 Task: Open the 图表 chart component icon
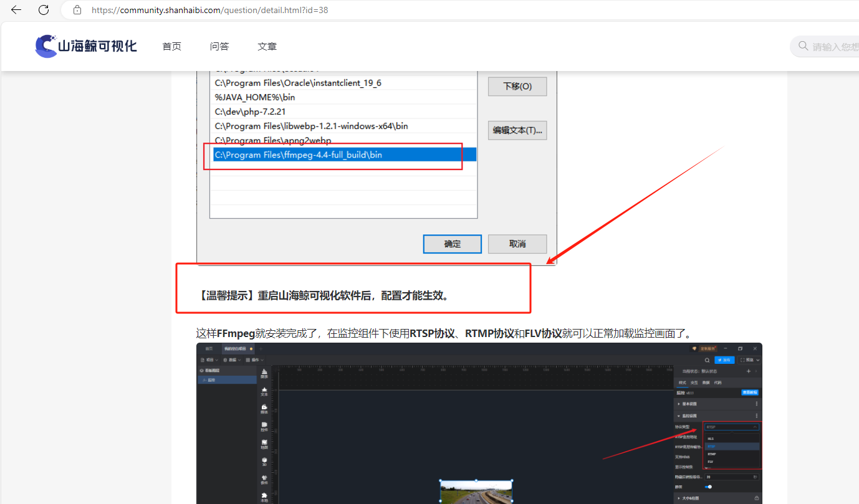tap(264, 373)
